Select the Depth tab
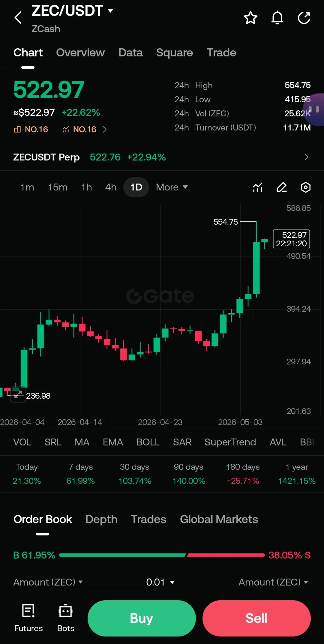Image resolution: width=324 pixels, height=644 pixels. pos(101,519)
